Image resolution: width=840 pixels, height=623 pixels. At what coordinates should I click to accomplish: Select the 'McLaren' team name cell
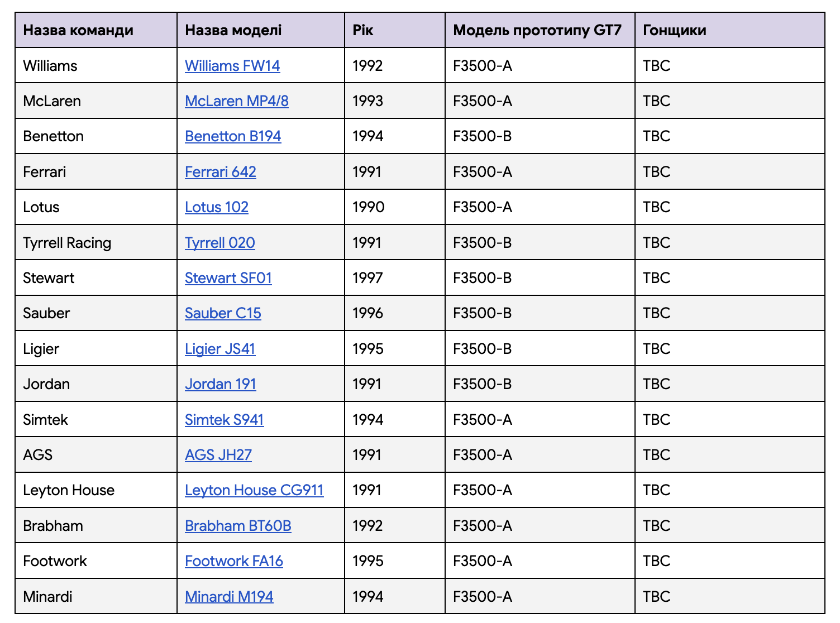pyautogui.click(x=96, y=101)
